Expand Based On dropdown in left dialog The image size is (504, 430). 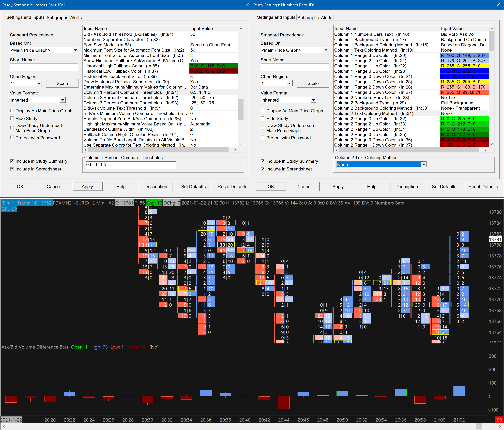click(75, 50)
